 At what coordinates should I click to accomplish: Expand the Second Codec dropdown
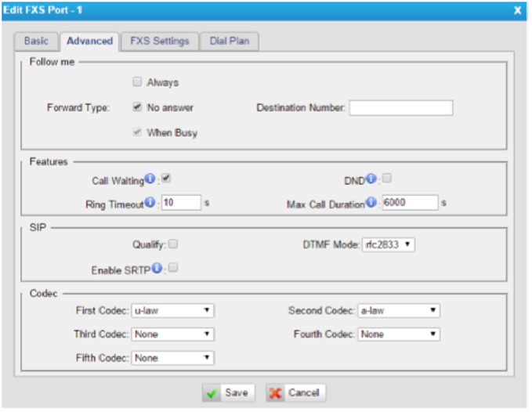click(399, 311)
